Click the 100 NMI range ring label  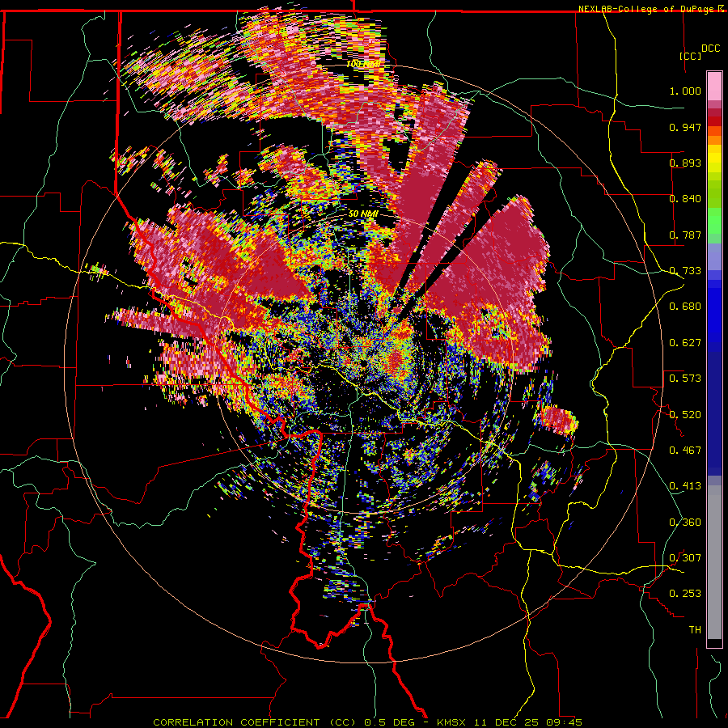tap(363, 64)
